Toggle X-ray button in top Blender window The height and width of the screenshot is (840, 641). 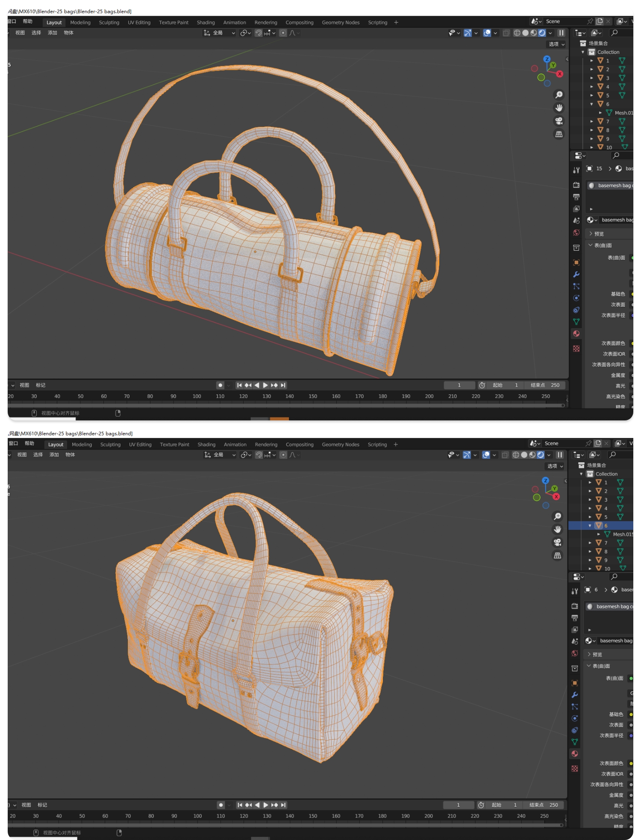[506, 33]
